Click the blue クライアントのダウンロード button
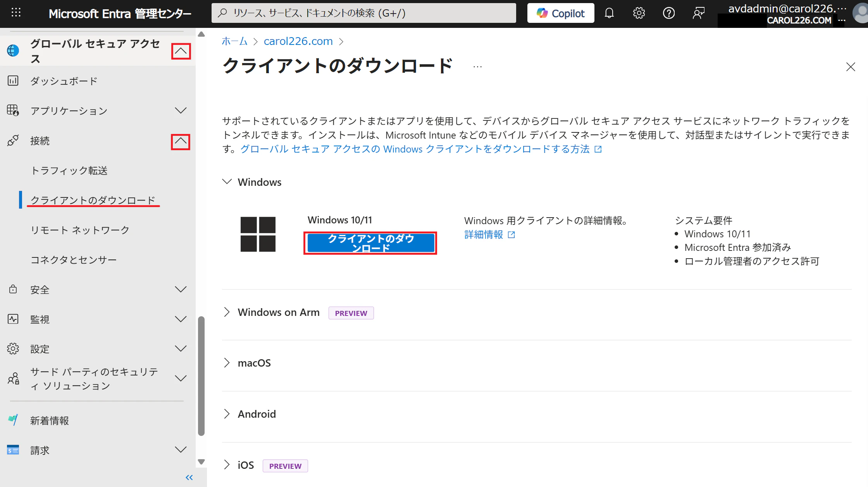Viewport: 868px width, 487px height. click(370, 243)
